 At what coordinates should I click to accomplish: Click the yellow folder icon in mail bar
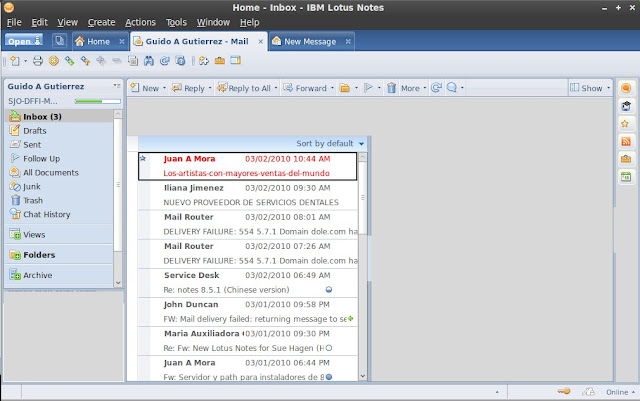[345, 88]
